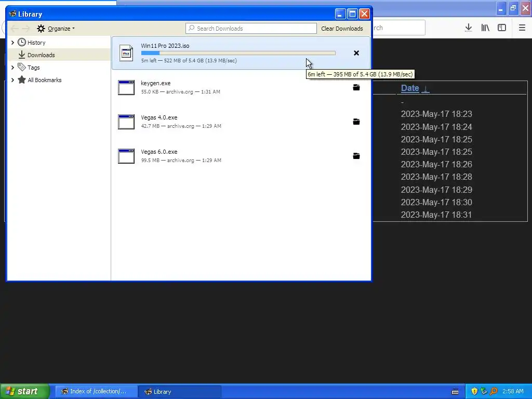Click Vegas 6.0.exe 99.5 MB details text
The width and height of the screenshot is (532, 399).
(181, 160)
